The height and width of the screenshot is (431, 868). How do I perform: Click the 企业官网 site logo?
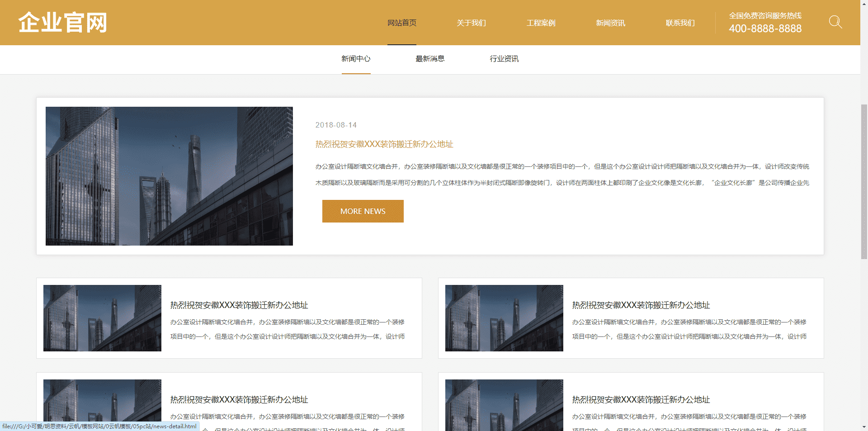pyautogui.click(x=62, y=23)
